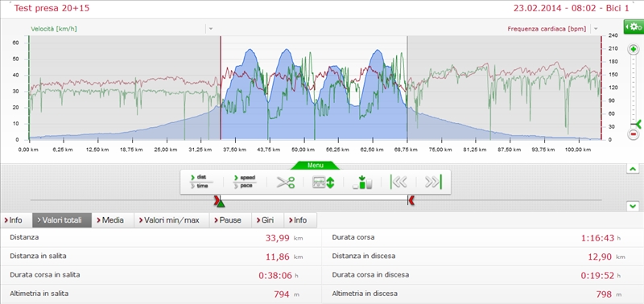Image resolution: width=644 pixels, height=304 pixels.
Task: Open the Giri tab
Action: coord(267,220)
